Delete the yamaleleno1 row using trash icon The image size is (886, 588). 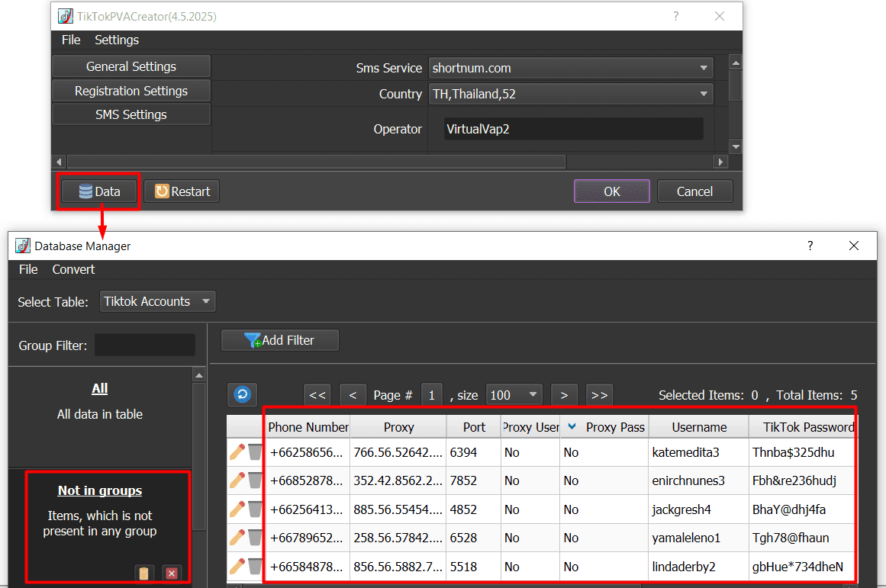[255, 537]
